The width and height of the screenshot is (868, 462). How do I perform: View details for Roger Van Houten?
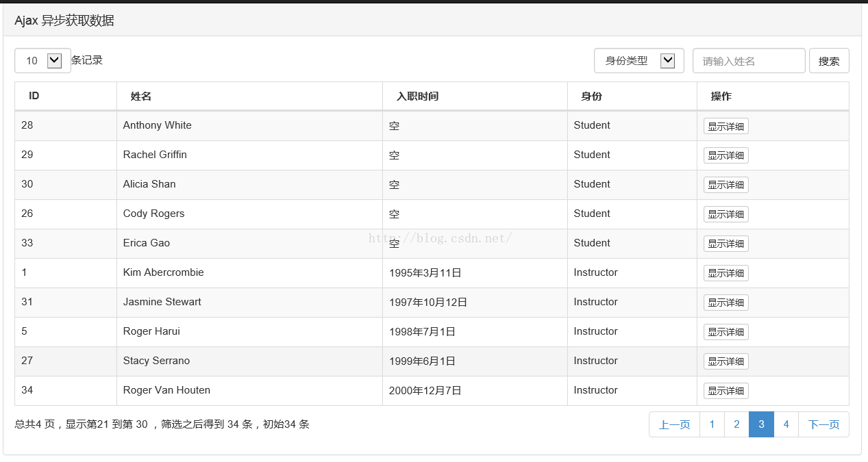(726, 391)
